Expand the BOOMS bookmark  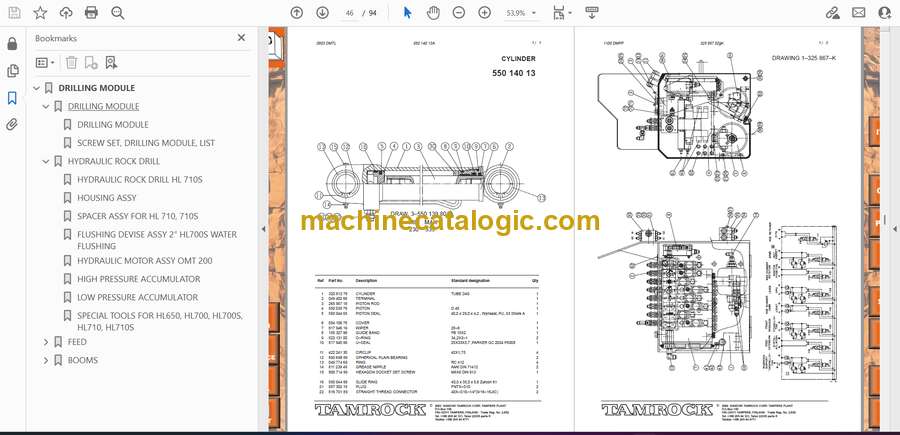point(46,360)
